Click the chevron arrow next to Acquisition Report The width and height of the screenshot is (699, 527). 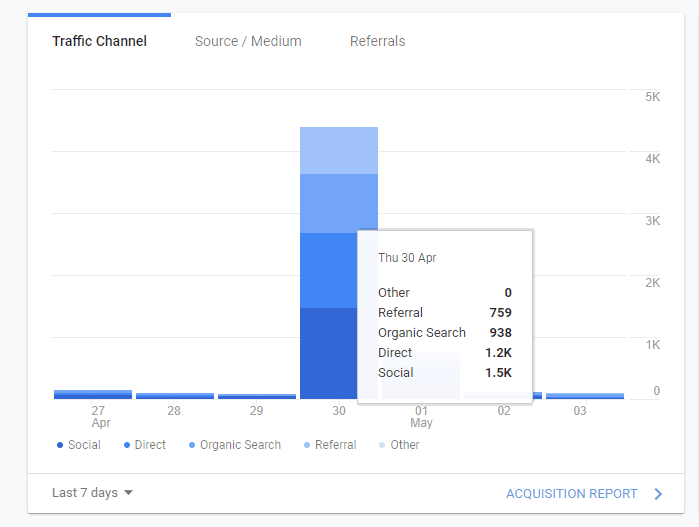658,494
